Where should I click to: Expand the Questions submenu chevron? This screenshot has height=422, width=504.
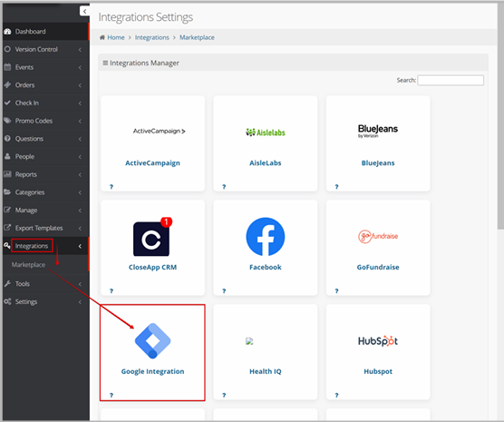[80, 139]
